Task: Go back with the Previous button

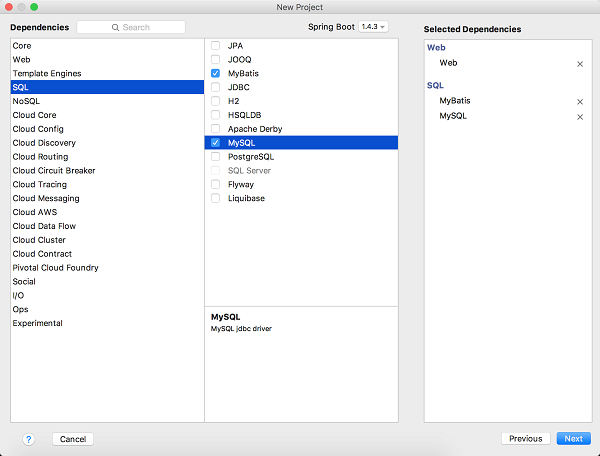Action: [525, 438]
